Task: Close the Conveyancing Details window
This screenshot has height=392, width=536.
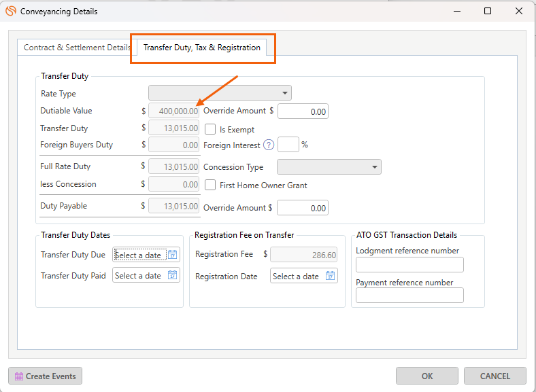Action: click(x=518, y=11)
